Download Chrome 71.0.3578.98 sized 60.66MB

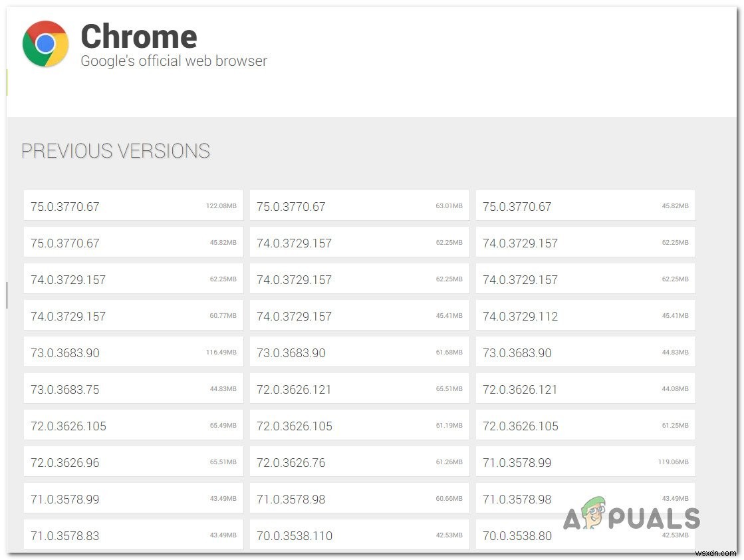point(359,498)
